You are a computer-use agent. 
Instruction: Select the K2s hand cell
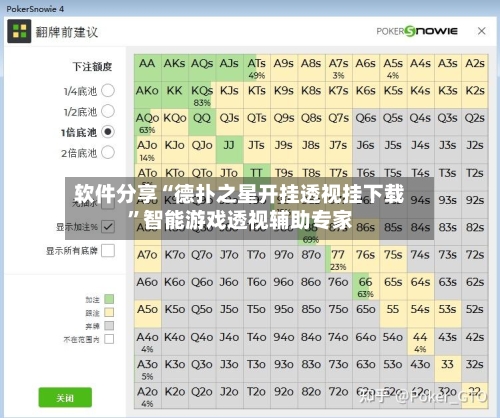click(475, 95)
